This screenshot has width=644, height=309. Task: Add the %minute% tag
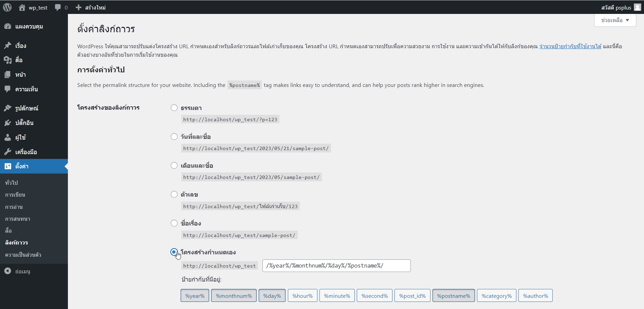337,296
